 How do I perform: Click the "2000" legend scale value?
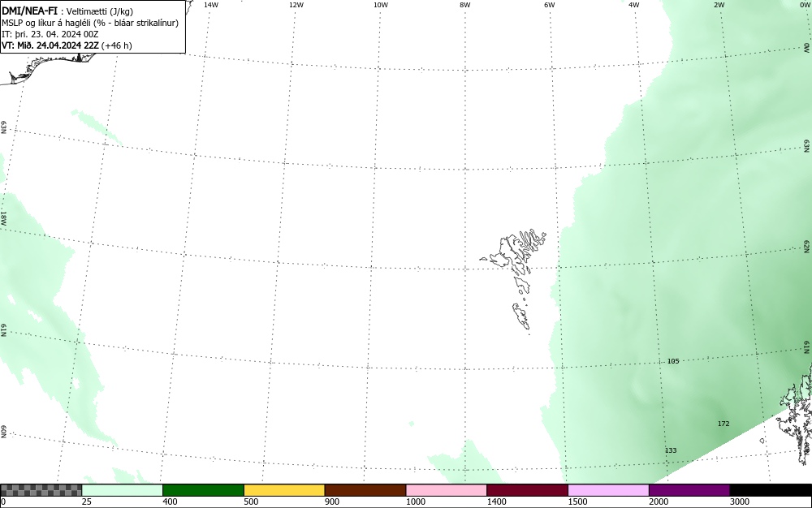tap(659, 502)
